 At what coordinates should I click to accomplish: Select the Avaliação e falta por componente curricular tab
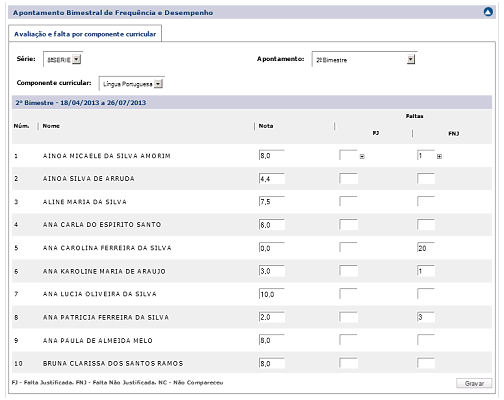tap(85, 34)
